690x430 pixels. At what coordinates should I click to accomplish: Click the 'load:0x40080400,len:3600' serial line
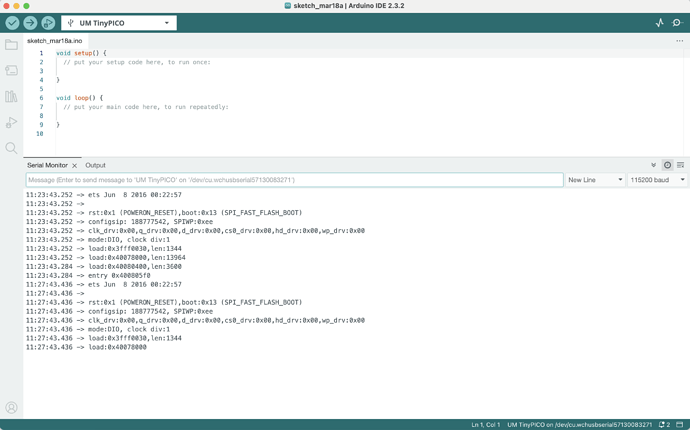click(103, 266)
